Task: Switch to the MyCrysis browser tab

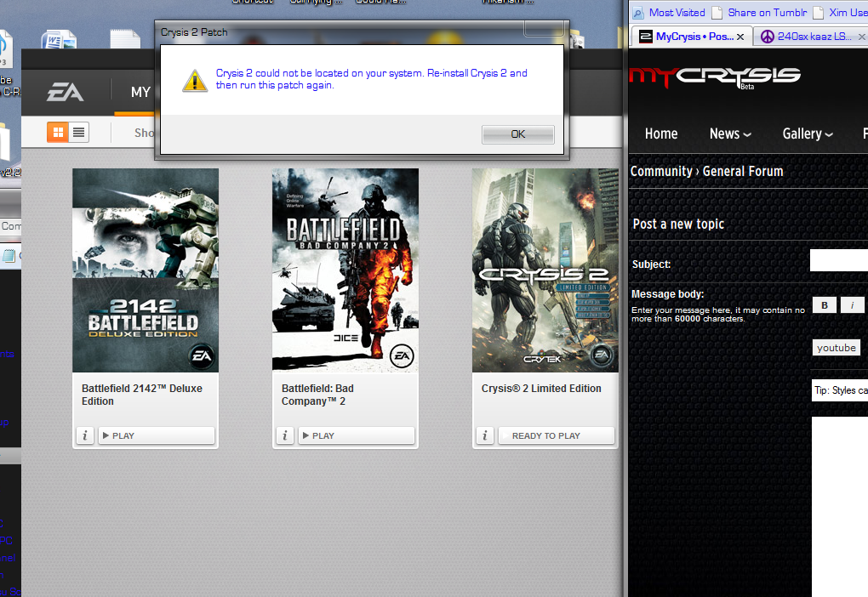Action: [x=691, y=37]
